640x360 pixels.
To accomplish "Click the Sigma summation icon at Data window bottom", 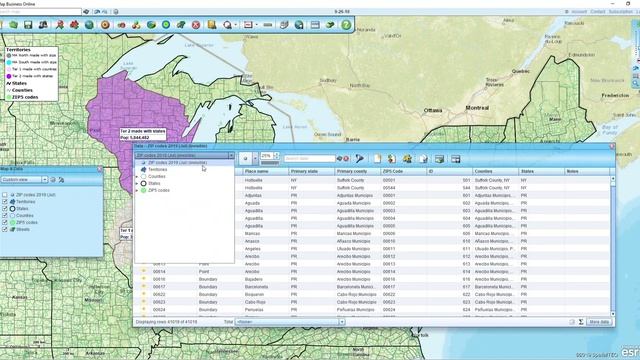I will pos(581,322).
